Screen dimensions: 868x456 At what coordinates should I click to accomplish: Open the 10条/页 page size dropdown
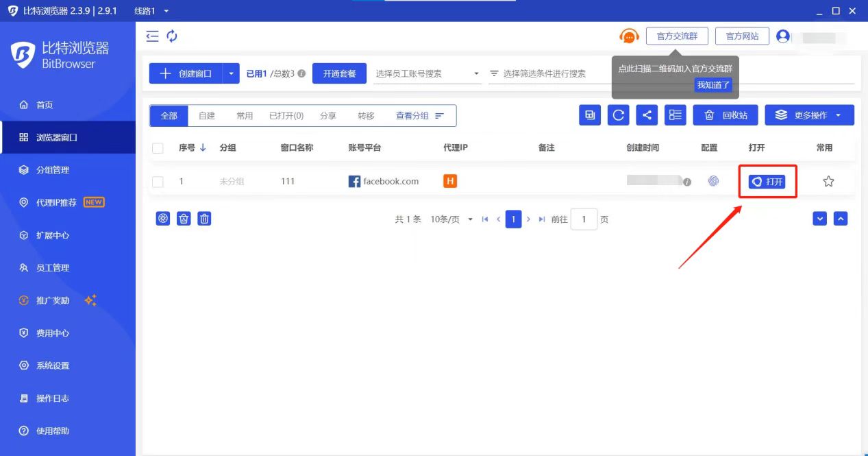click(452, 219)
